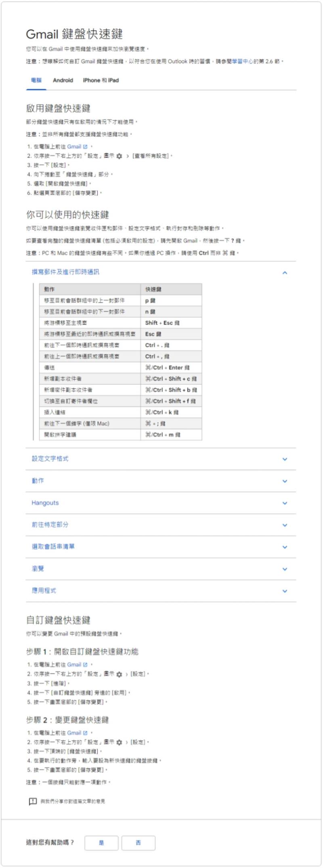Click the 步驟 1：開啟自訂鍵盤快速鍵功能 heading
Screen dimensions: 323x868
pos(82,651)
